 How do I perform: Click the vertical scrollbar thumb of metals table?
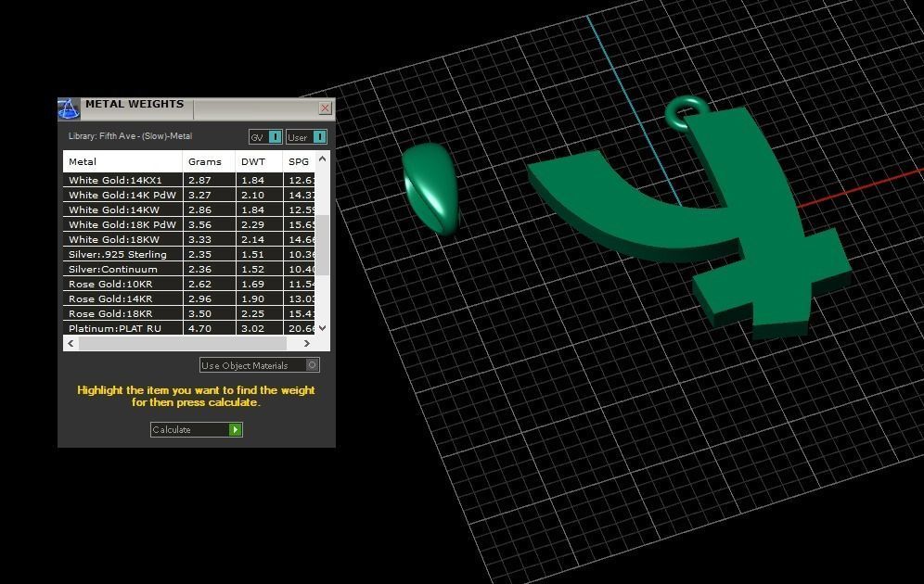click(x=322, y=245)
